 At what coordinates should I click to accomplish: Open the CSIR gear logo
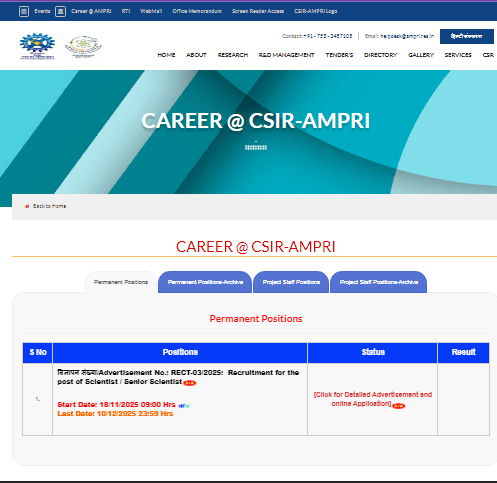point(37,46)
